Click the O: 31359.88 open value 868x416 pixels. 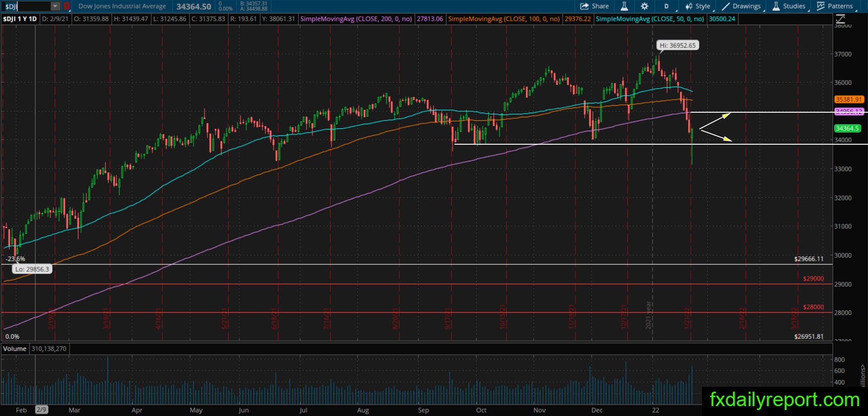click(x=91, y=19)
